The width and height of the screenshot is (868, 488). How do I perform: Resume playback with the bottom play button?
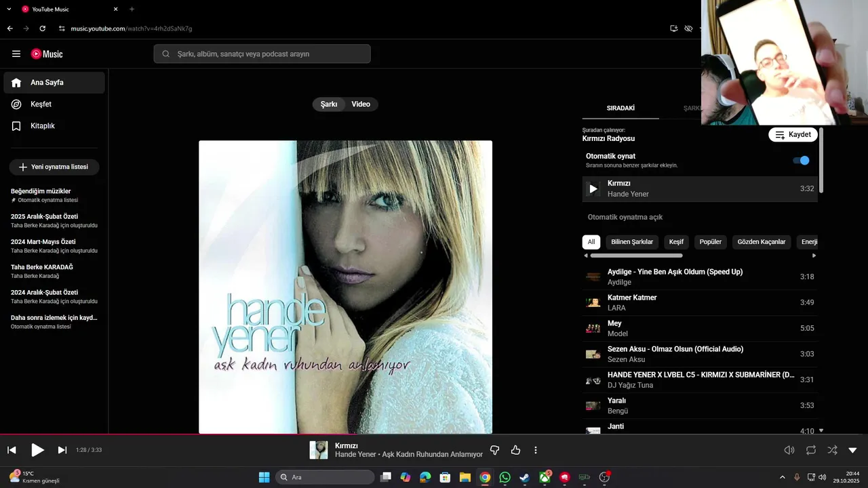tap(37, 450)
